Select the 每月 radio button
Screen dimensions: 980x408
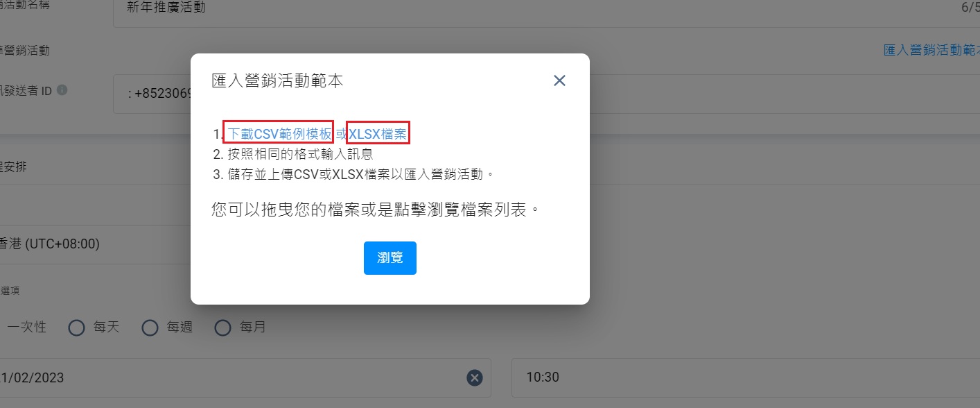(x=222, y=328)
